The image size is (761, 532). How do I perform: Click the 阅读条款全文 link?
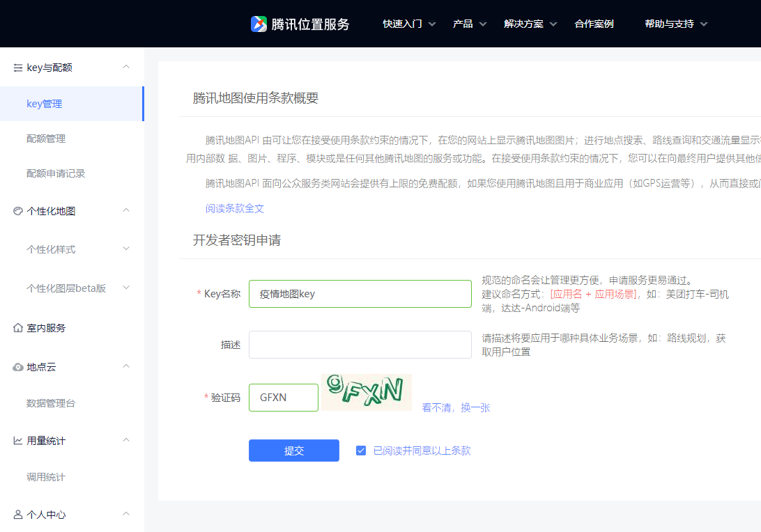point(235,208)
